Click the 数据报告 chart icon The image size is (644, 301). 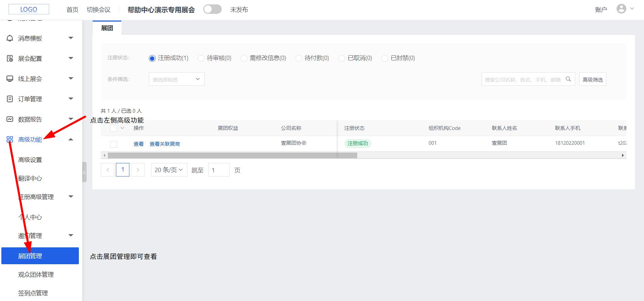pos(10,119)
